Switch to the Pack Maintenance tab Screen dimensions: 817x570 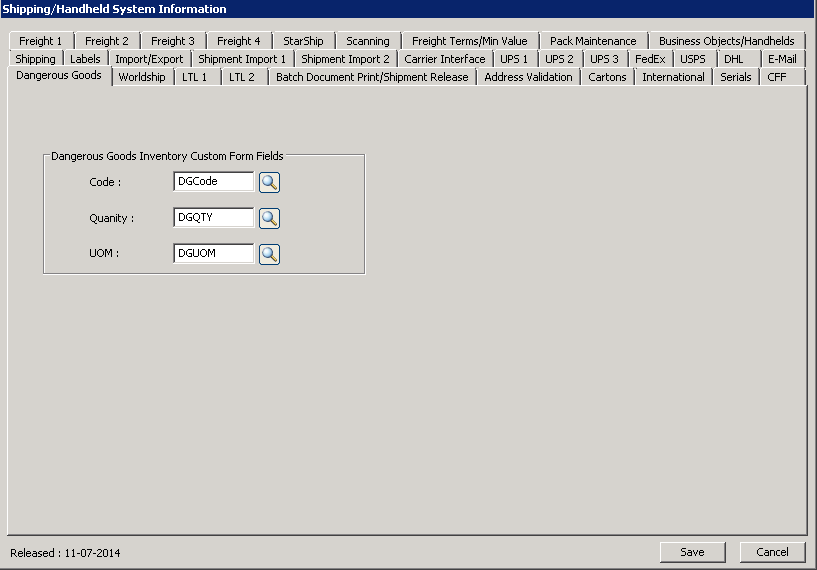coord(593,41)
